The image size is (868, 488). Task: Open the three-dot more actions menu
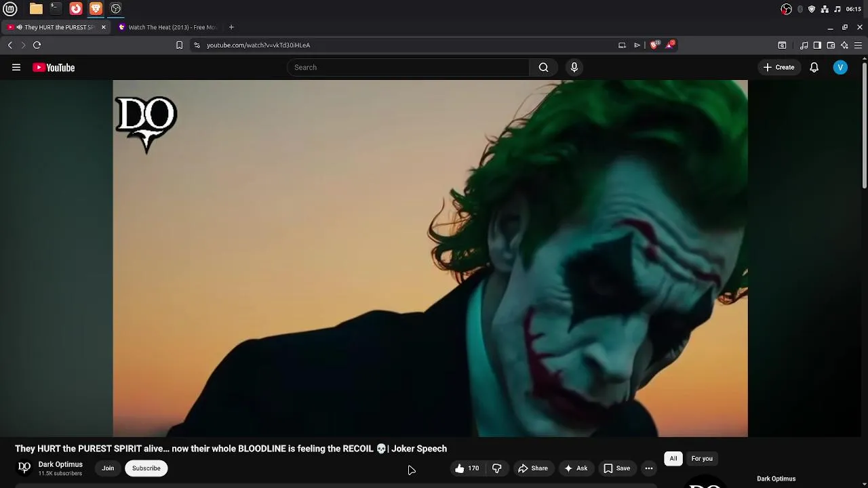(x=649, y=468)
